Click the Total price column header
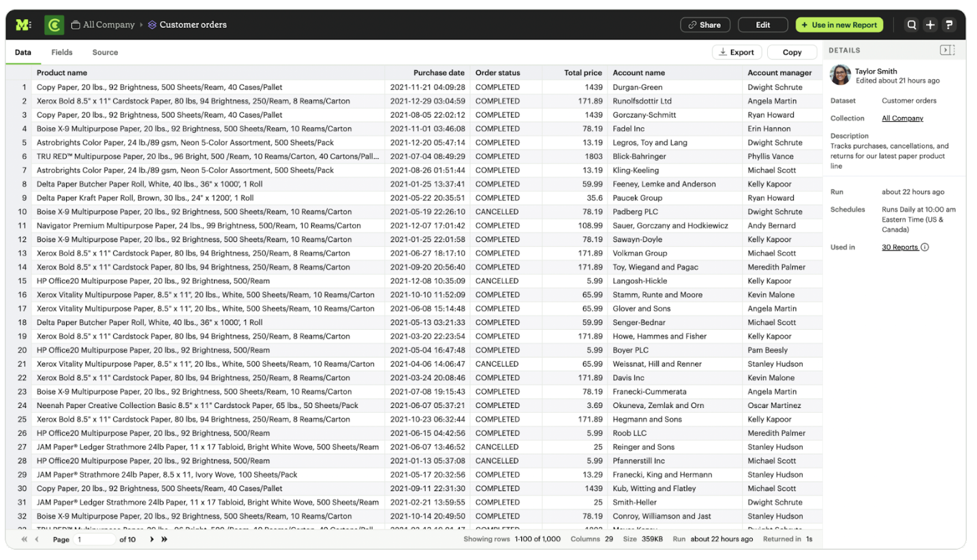The image size is (977, 560). tap(574, 73)
